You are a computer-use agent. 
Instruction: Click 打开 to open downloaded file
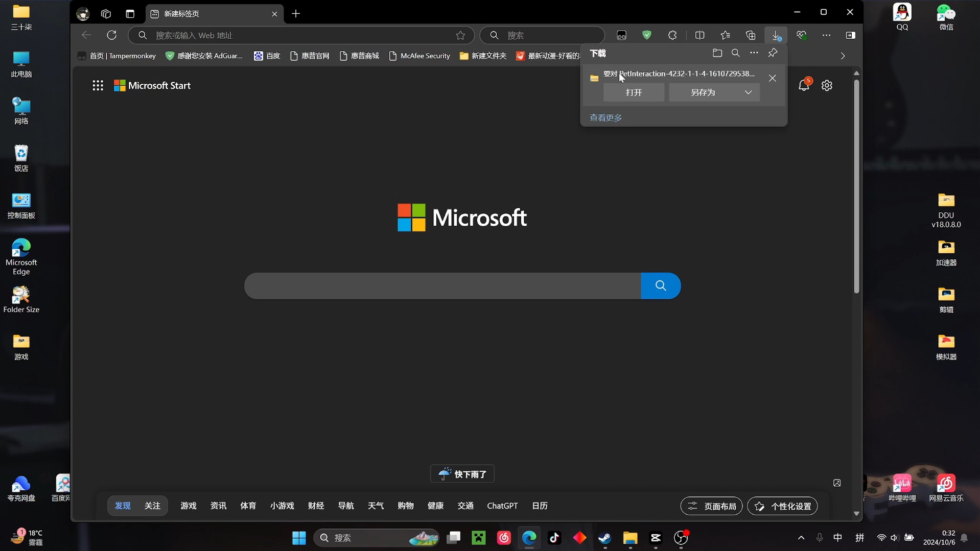634,92
